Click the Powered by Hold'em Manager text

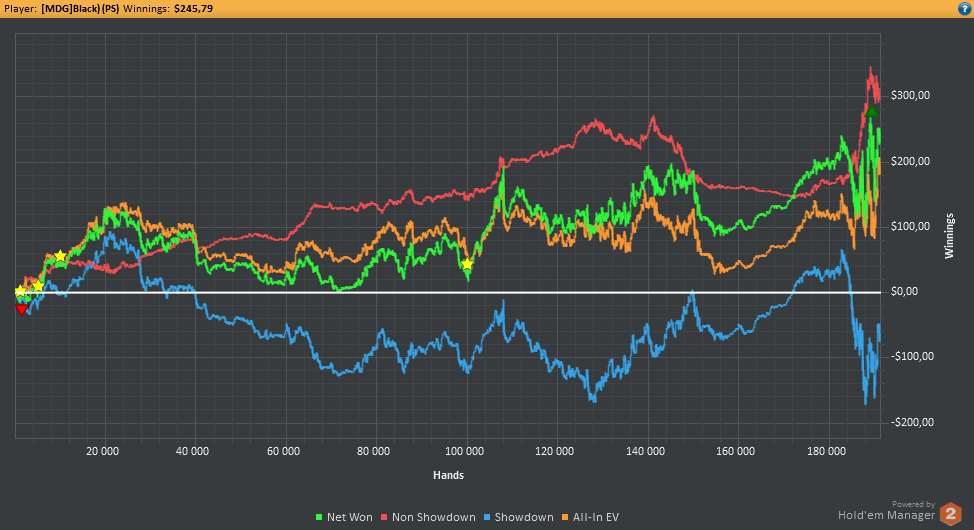point(886,511)
